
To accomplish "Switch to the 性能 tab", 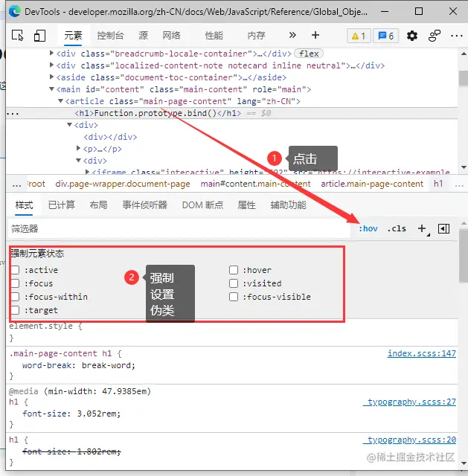I will [x=214, y=36].
